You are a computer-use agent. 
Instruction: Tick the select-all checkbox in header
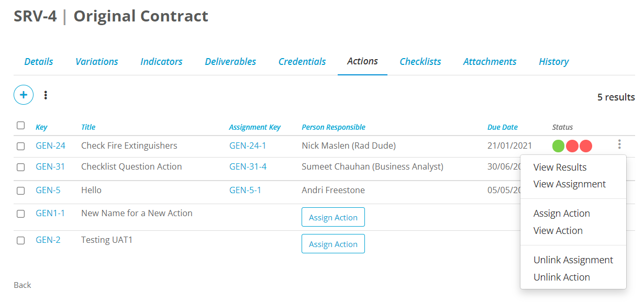[20, 126]
